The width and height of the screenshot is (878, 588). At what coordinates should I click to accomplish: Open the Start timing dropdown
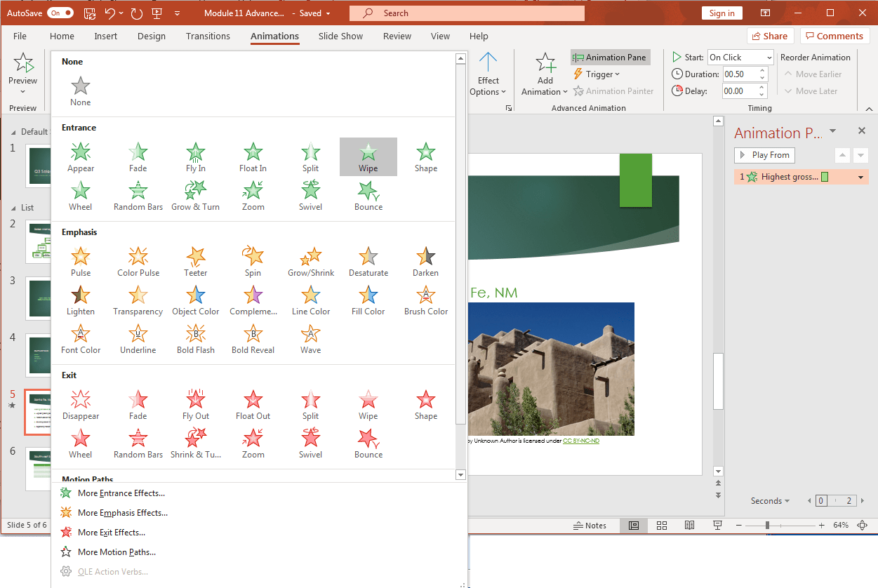[x=740, y=58]
